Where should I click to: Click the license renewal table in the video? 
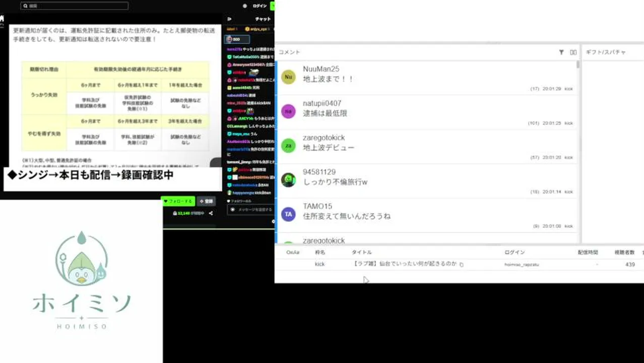click(115, 107)
